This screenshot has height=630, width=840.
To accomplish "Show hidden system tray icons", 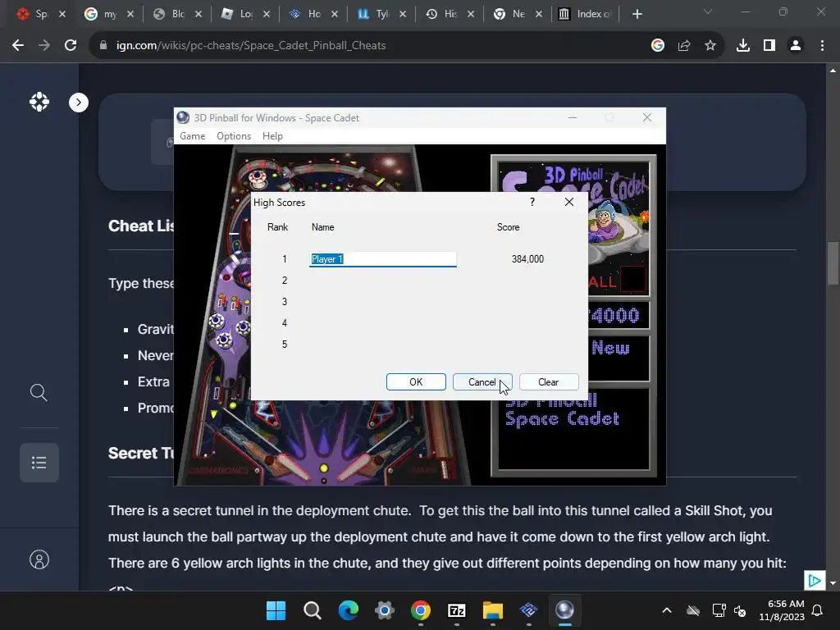I will [666, 610].
